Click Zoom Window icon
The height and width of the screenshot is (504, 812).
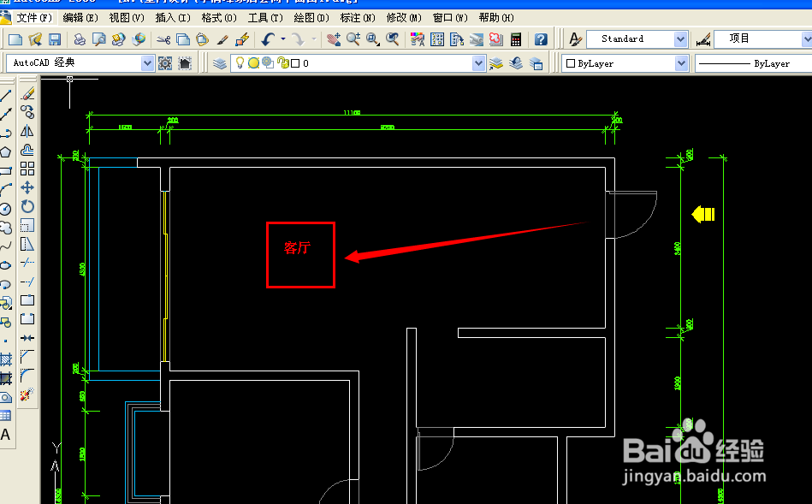tap(373, 39)
